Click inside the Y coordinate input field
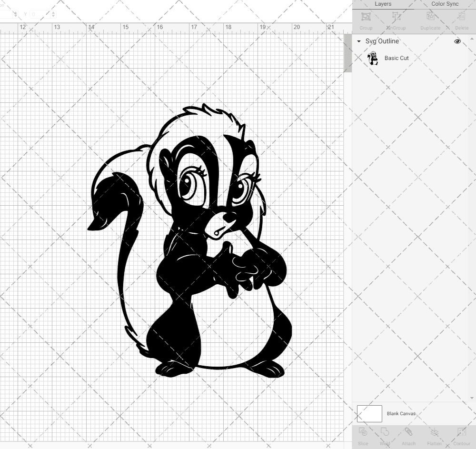The width and height of the screenshot is (476, 449). pyautogui.click(x=40, y=14)
